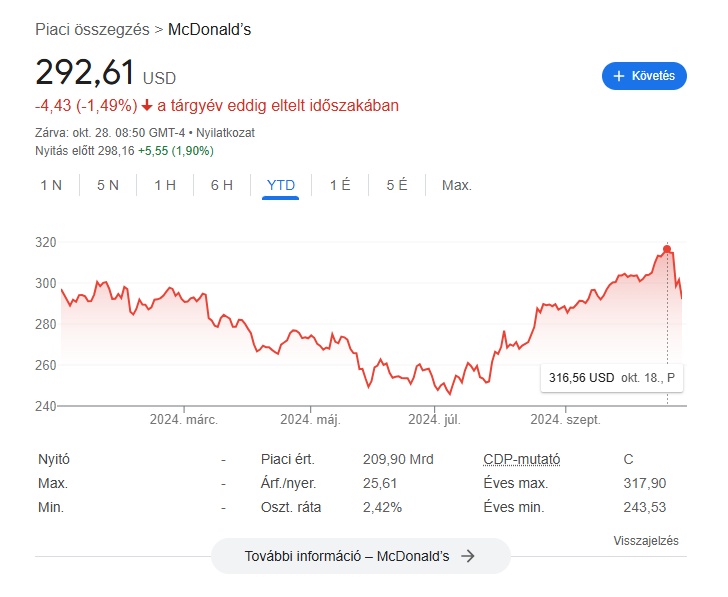Click the 316,56 USD chart tooltip
728x597 pixels.
[611, 378]
